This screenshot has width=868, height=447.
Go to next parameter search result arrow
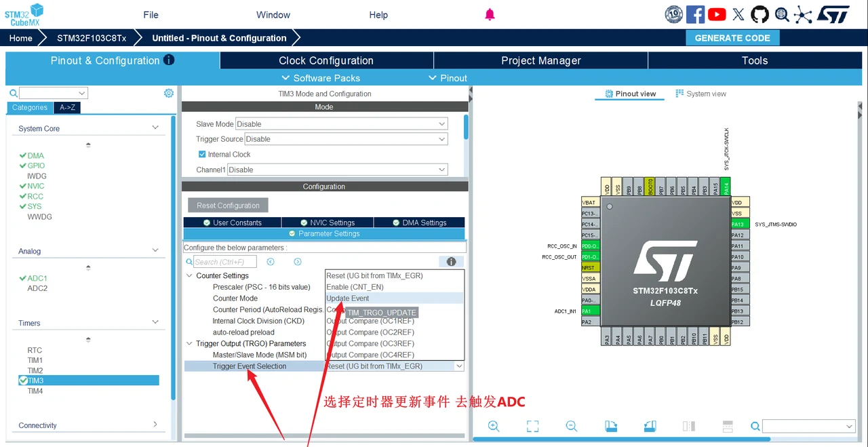(297, 262)
